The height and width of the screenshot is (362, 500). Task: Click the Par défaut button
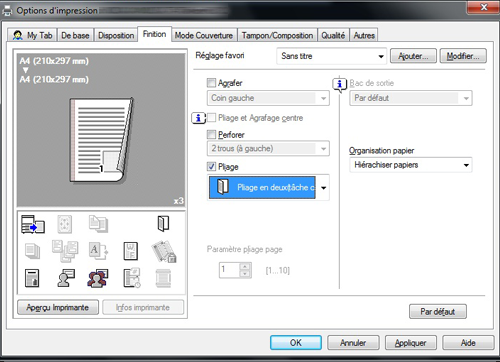click(x=438, y=311)
